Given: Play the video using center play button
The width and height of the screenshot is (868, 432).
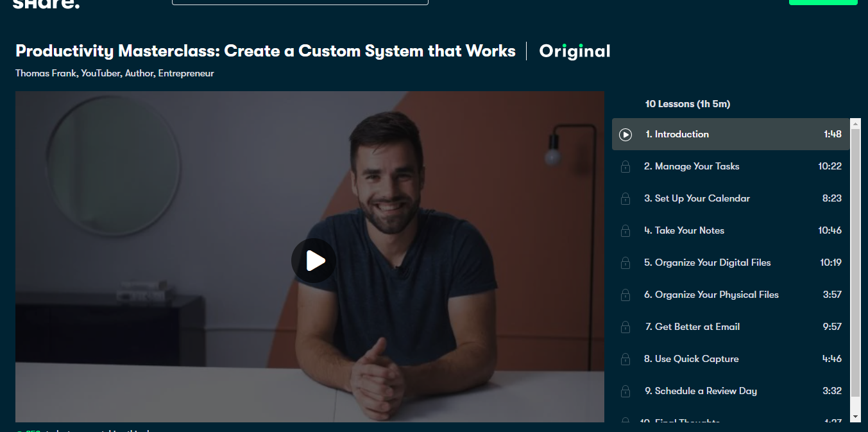Looking at the screenshot, I should coord(314,261).
